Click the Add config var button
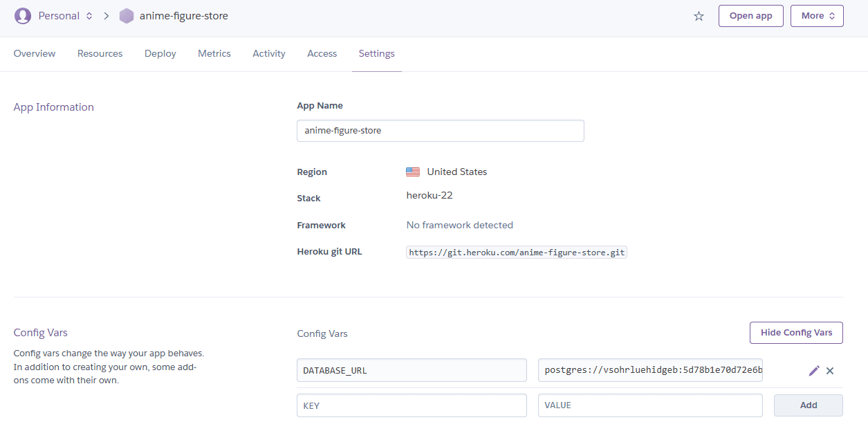The height and width of the screenshot is (440, 868). pyautogui.click(x=809, y=405)
